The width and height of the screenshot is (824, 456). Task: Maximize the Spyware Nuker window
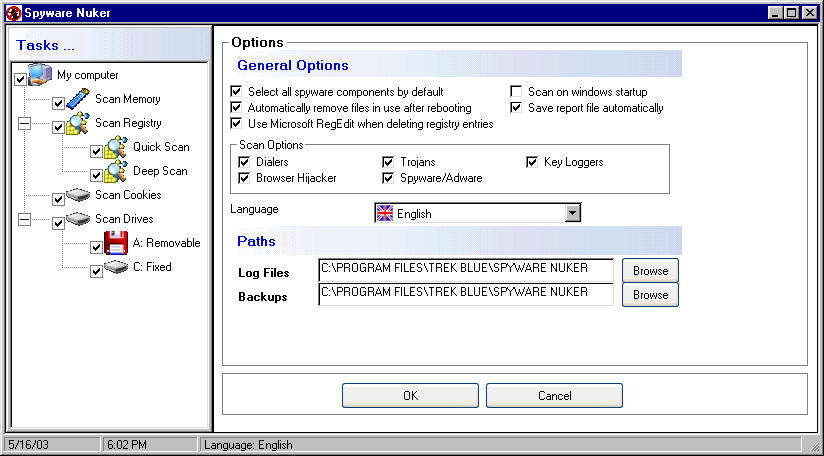pos(792,14)
